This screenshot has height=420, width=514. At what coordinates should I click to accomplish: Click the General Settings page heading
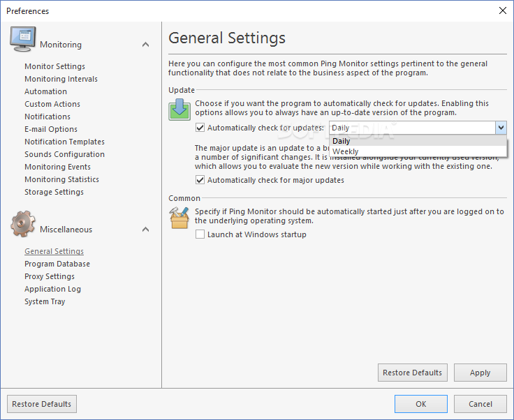227,38
